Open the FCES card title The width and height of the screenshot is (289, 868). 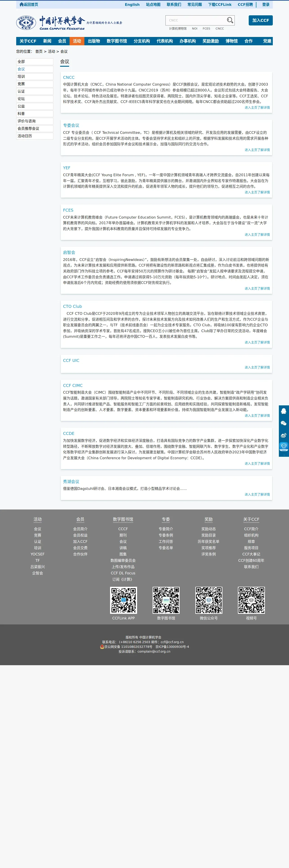[x=68, y=210]
